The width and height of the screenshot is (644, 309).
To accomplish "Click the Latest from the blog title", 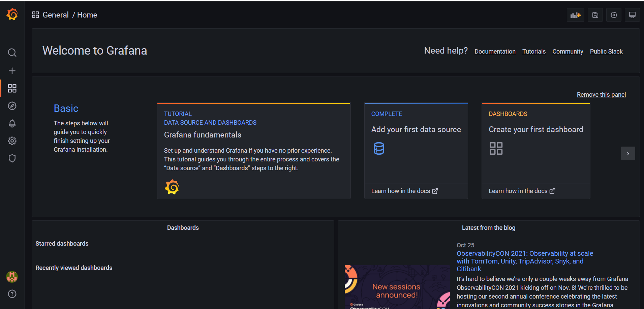I will pyautogui.click(x=489, y=228).
